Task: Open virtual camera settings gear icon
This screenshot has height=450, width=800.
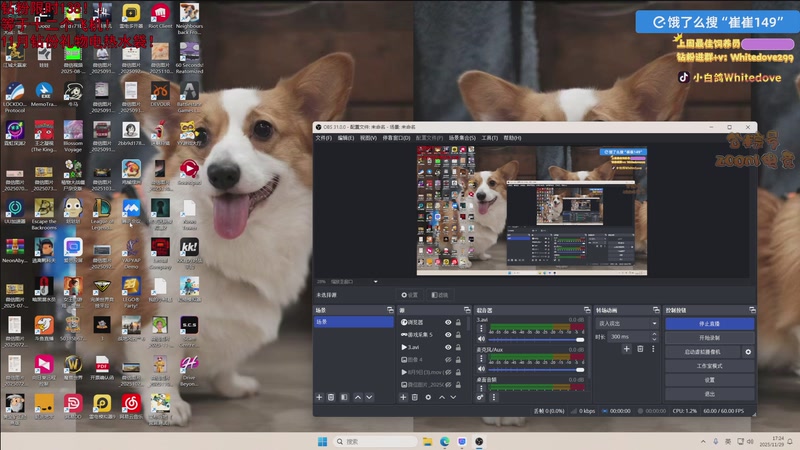Action: click(x=748, y=352)
